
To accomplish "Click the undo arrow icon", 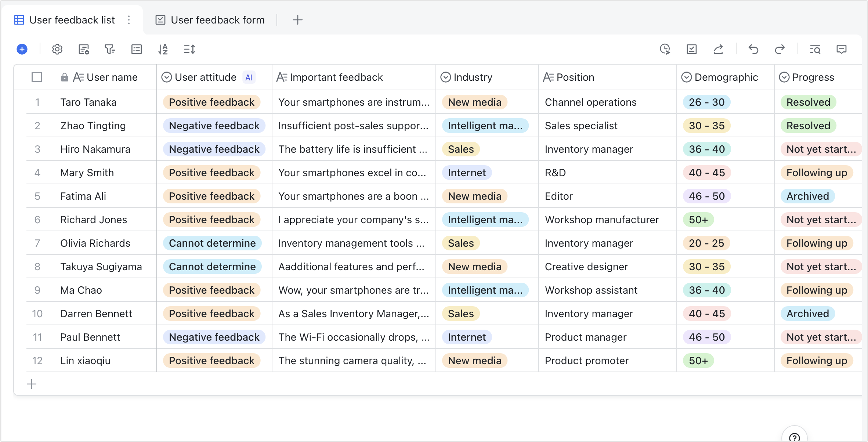I will (x=753, y=49).
